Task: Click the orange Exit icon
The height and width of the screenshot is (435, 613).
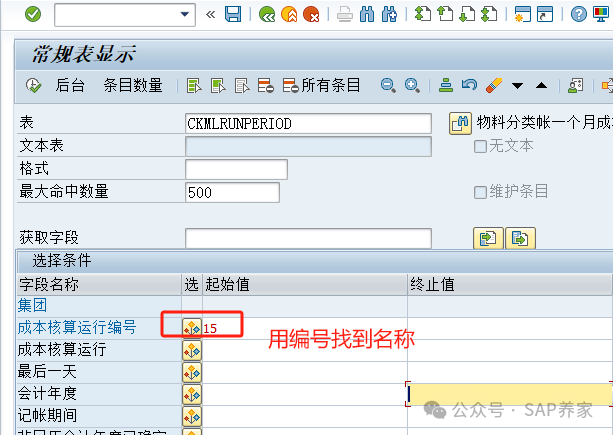Action: coord(289,14)
